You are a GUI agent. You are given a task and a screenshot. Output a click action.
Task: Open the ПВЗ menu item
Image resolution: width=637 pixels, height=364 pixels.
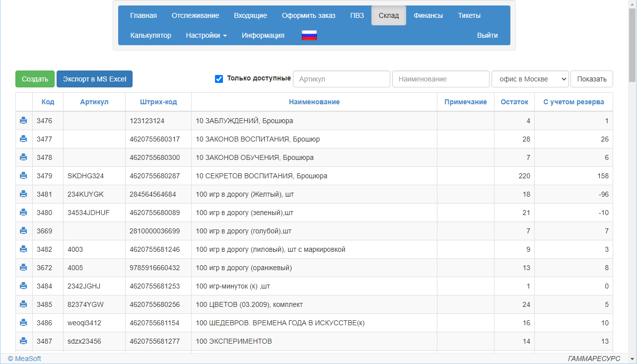(357, 15)
